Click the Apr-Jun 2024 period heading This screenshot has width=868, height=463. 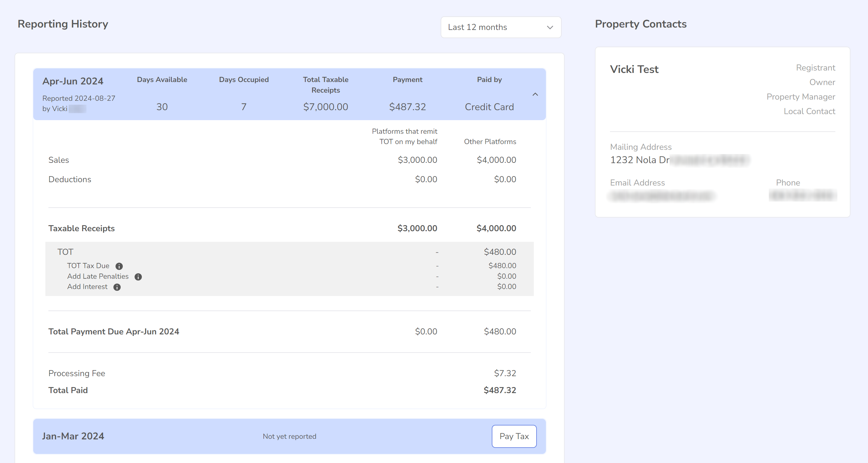[x=73, y=81]
